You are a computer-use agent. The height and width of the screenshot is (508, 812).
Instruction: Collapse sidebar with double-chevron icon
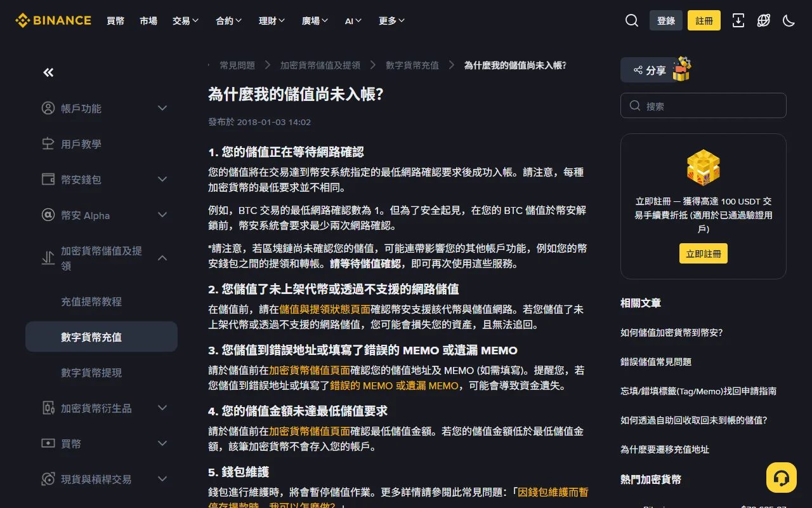pyautogui.click(x=48, y=72)
